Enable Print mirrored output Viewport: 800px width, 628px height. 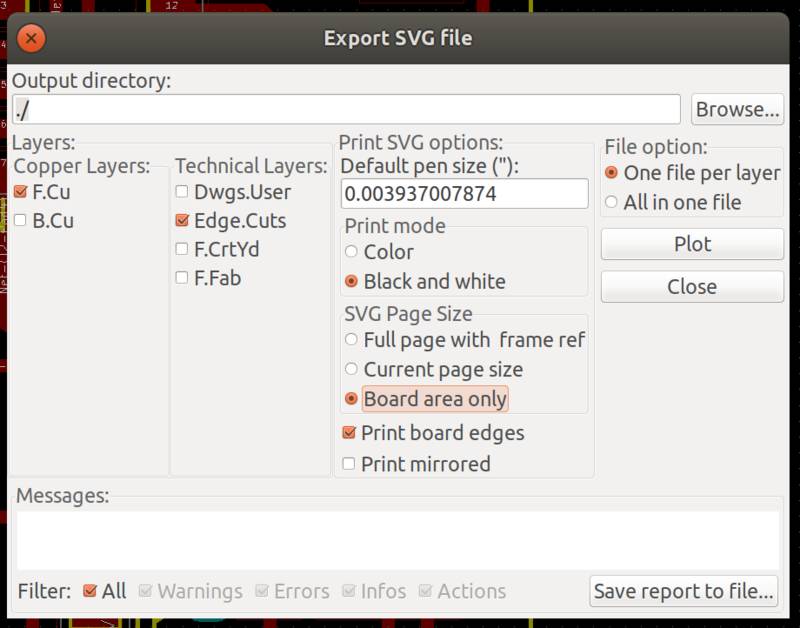click(x=349, y=464)
